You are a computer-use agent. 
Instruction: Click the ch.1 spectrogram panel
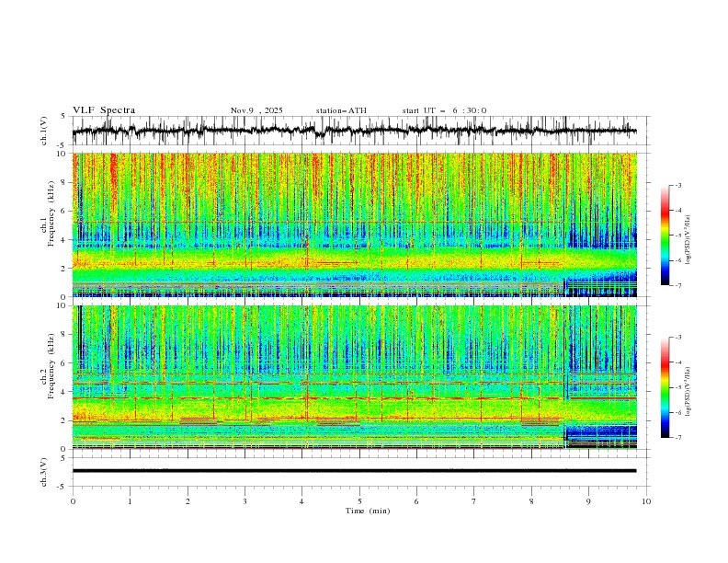coord(354,224)
